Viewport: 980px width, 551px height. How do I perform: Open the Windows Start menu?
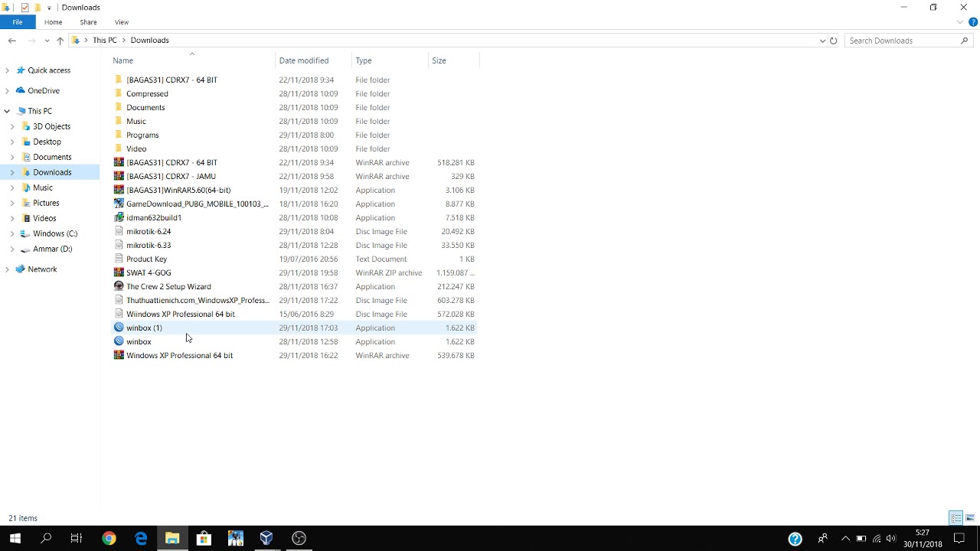pyautogui.click(x=15, y=538)
